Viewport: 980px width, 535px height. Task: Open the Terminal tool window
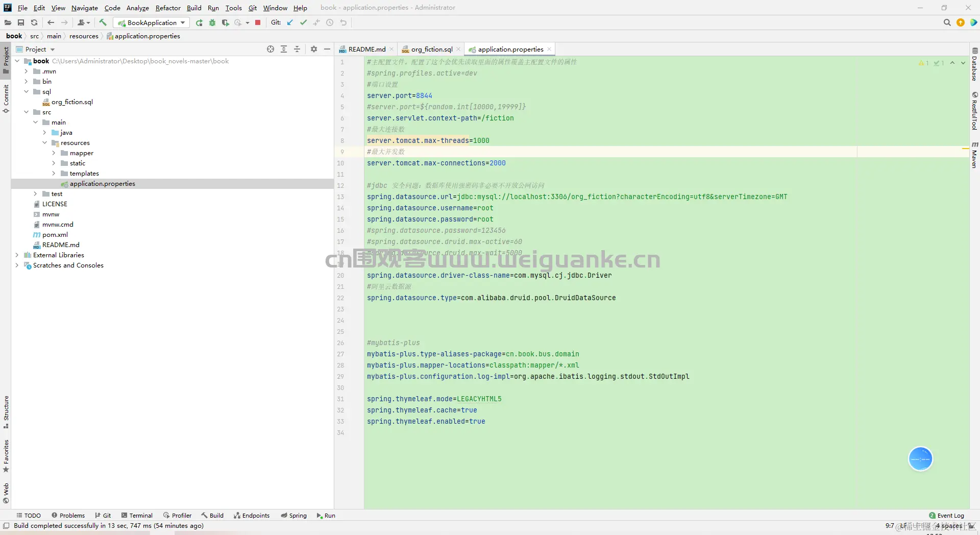137,516
